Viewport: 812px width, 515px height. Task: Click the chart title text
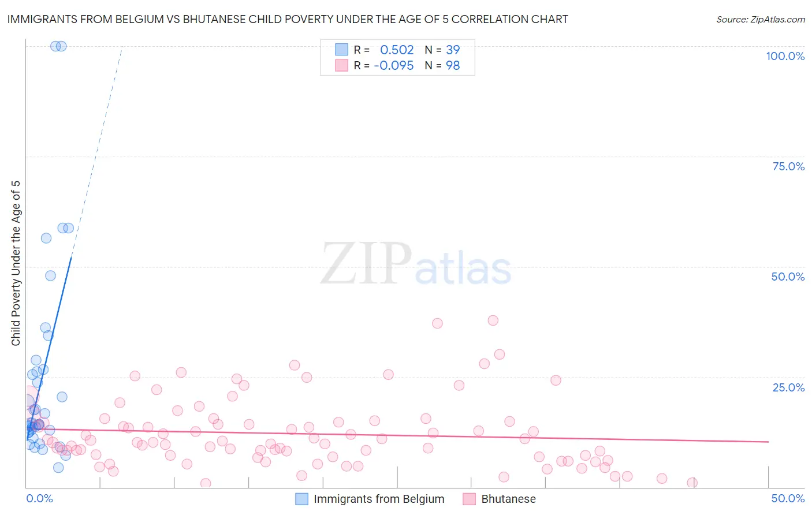pos(288,19)
